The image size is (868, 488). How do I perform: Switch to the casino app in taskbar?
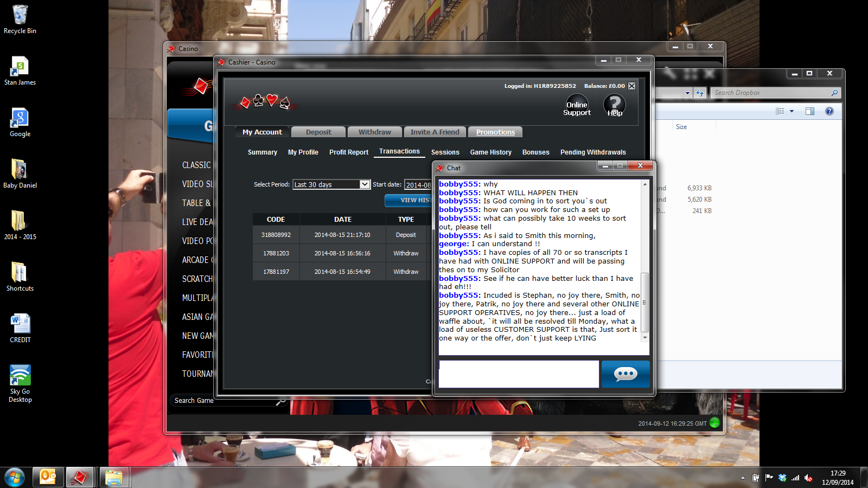click(x=80, y=477)
